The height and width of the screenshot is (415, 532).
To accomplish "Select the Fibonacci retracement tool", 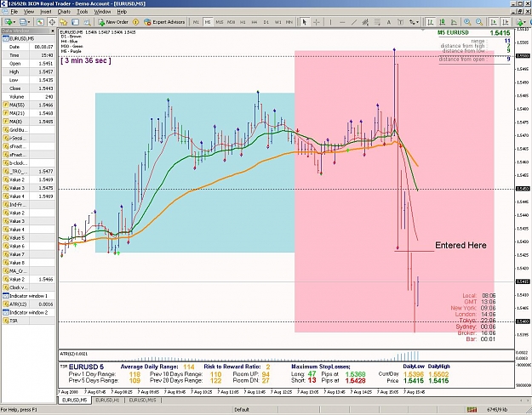I will [x=377, y=22].
